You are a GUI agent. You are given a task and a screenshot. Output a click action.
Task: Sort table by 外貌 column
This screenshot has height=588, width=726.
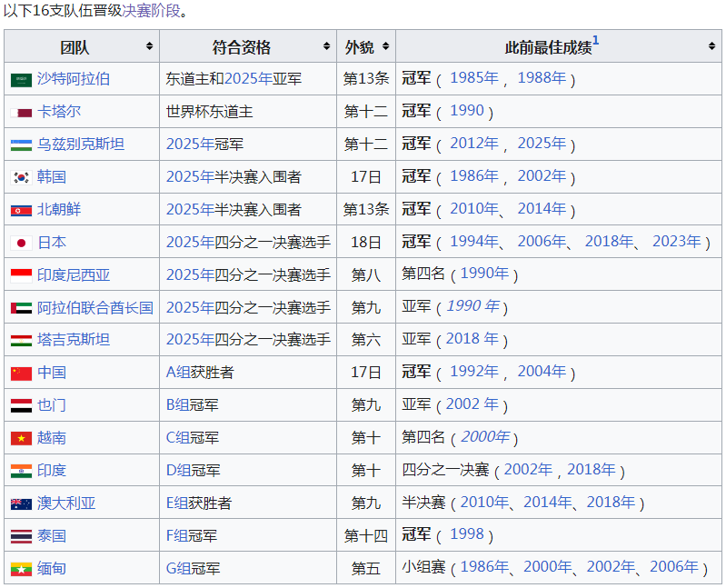tap(385, 46)
